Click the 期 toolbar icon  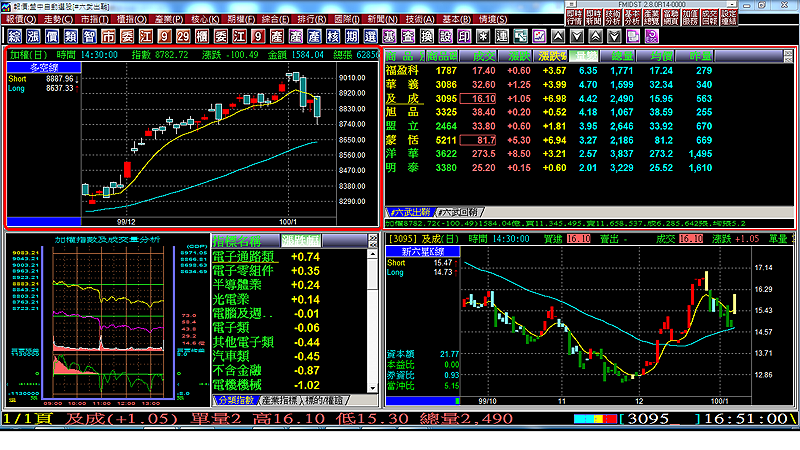point(352,36)
